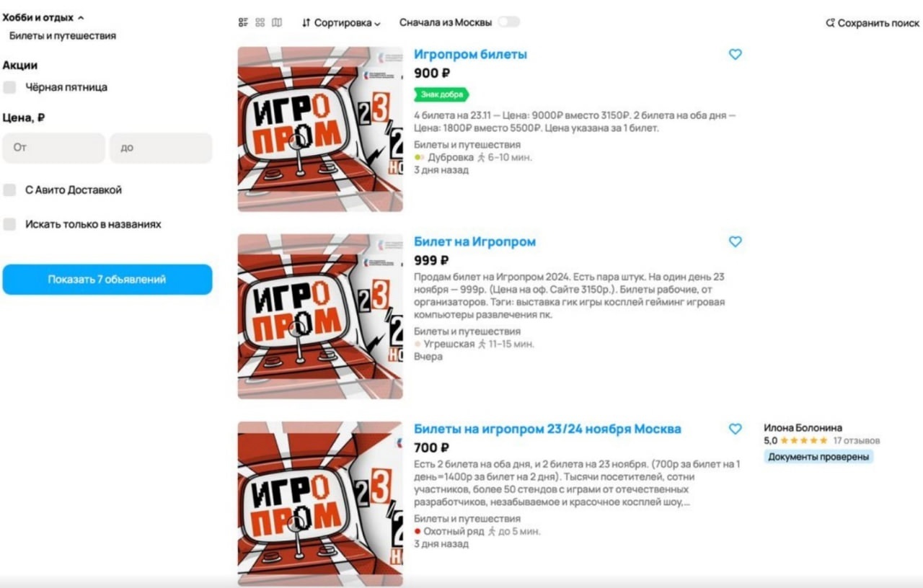Click the Показать 7 объявлений button
This screenshot has width=923, height=588.
[107, 280]
